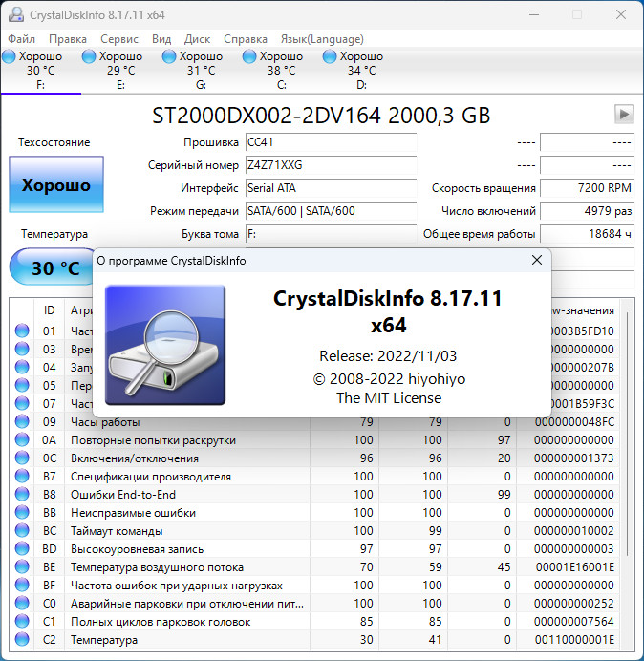
Task: Select Полных циклов парковок головок text
Action: click(x=161, y=622)
